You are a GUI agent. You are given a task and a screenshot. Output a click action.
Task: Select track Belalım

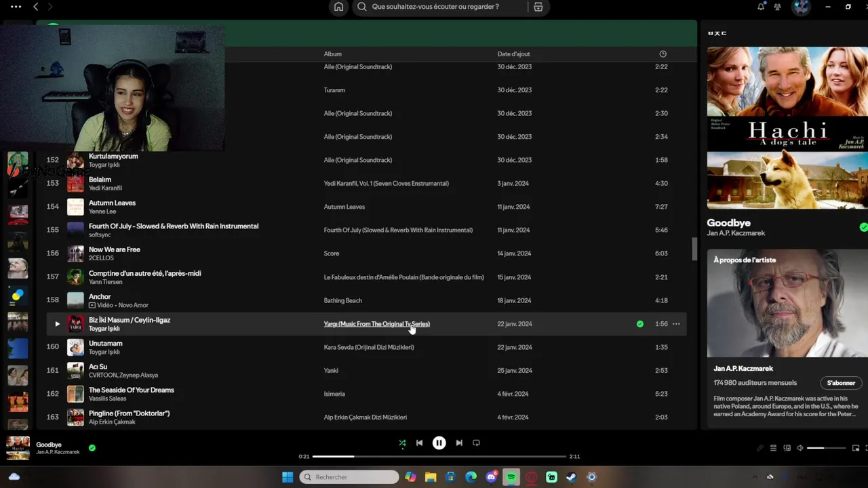point(100,180)
